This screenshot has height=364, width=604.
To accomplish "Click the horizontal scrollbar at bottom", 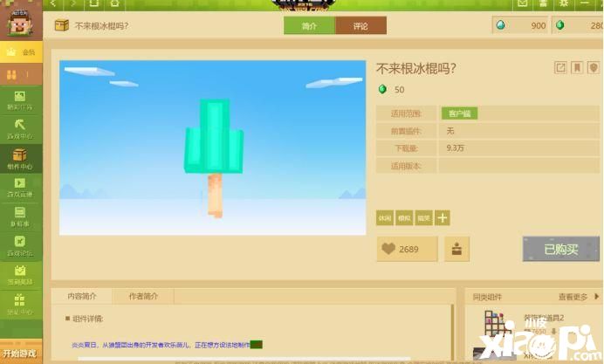I will [244, 359].
